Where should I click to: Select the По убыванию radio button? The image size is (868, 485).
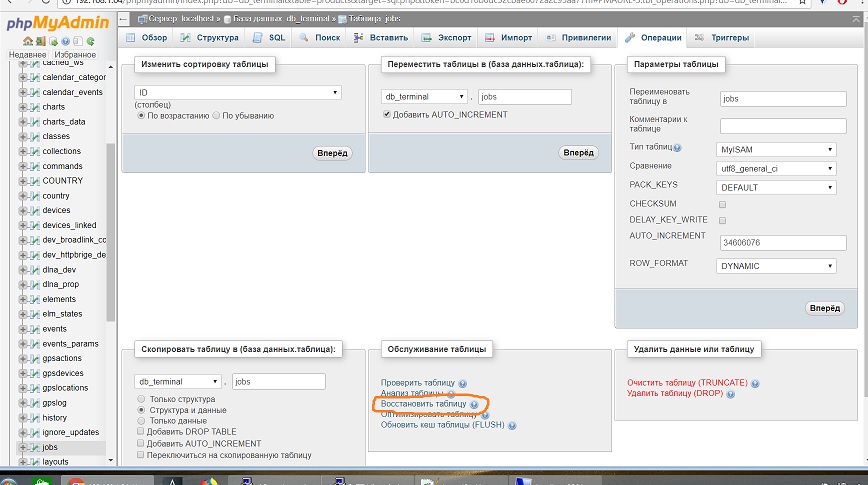216,116
